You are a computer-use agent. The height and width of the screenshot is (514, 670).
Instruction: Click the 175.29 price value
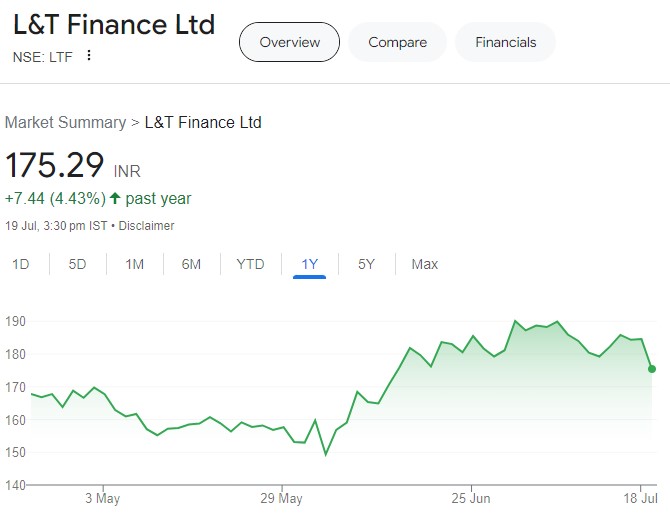(x=54, y=165)
